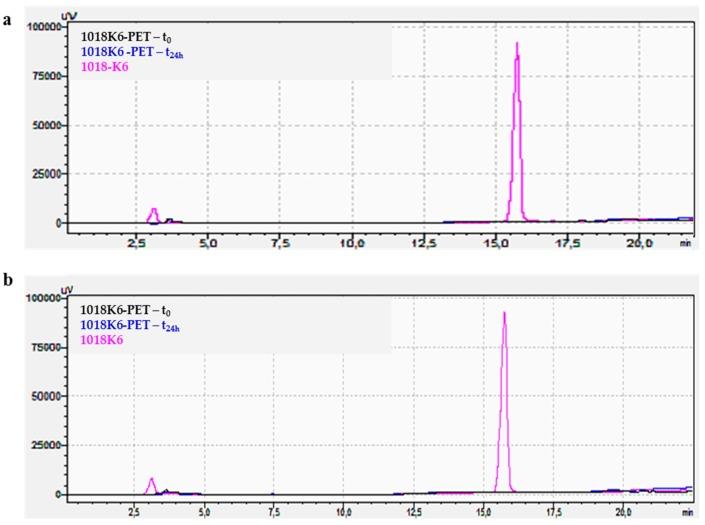This screenshot has height=525, width=705.
Task: Click the 20,0 x-axis tick label in panel b
Action: (622, 512)
